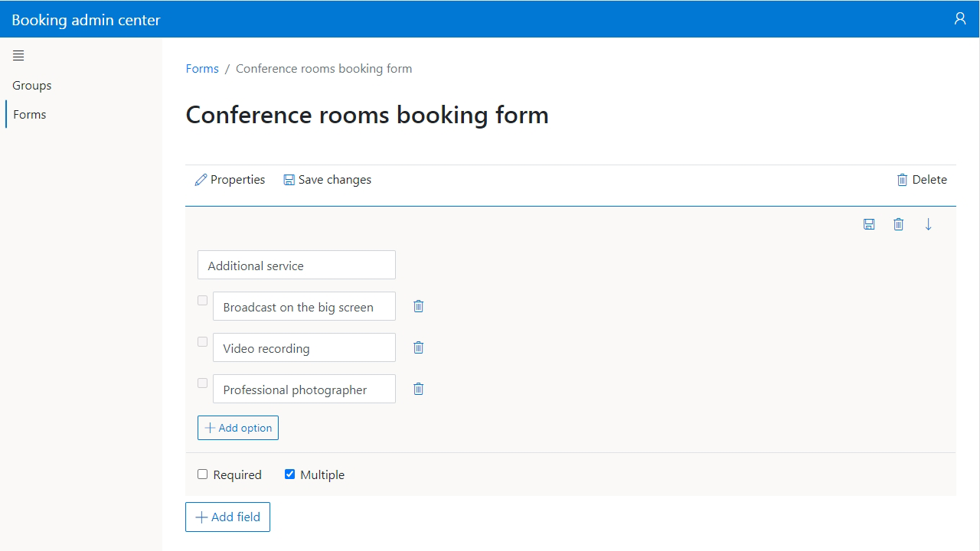Delete the Video recording option
Viewport: 980px width, 551px height.
[x=418, y=347]
